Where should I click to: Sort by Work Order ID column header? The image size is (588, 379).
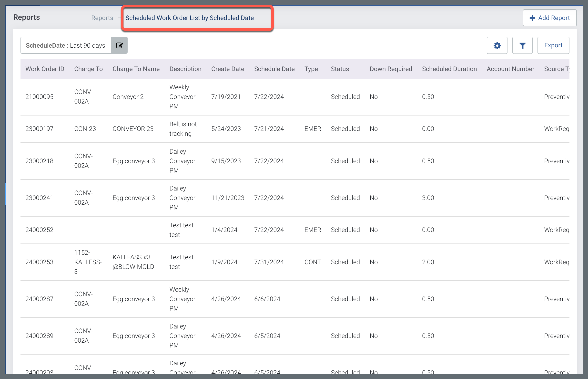pos(45,69)
